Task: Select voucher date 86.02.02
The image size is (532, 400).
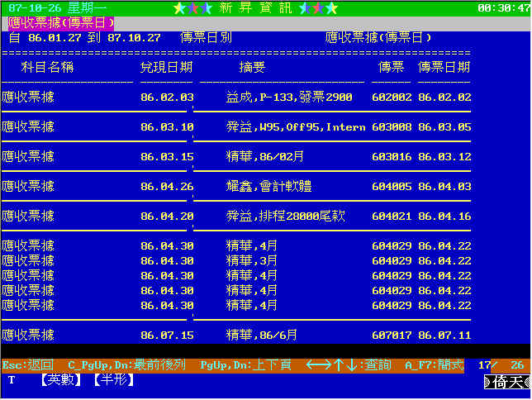Action: pos(444,98)
